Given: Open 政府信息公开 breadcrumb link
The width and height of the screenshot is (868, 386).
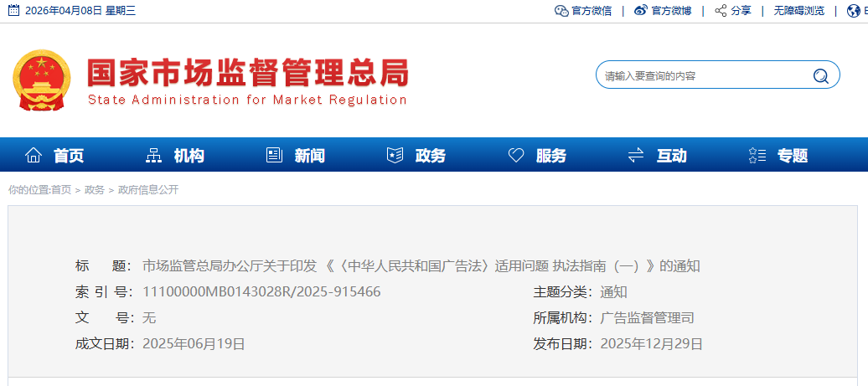Looking at the screenshot, I should coord(148,190).
